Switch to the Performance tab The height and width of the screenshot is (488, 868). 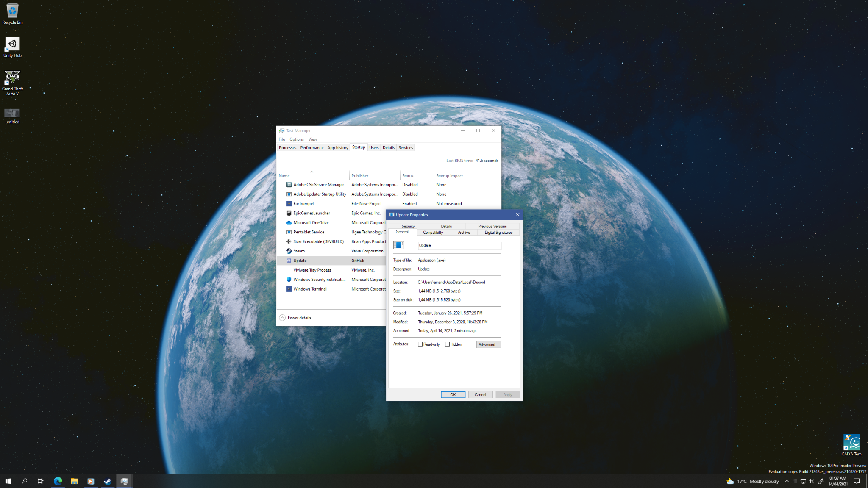click(x=312, y=148)
